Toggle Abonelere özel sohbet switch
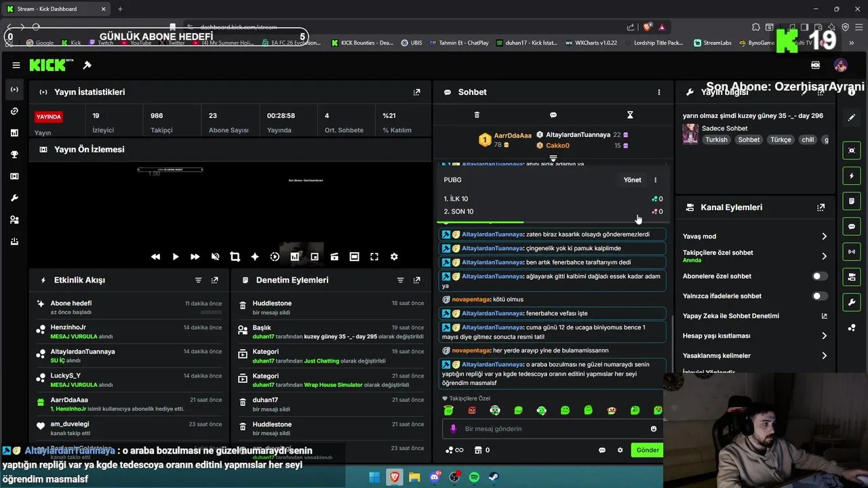Image resolution: width=868 pixels, height=488 pixels. point(820,277)
